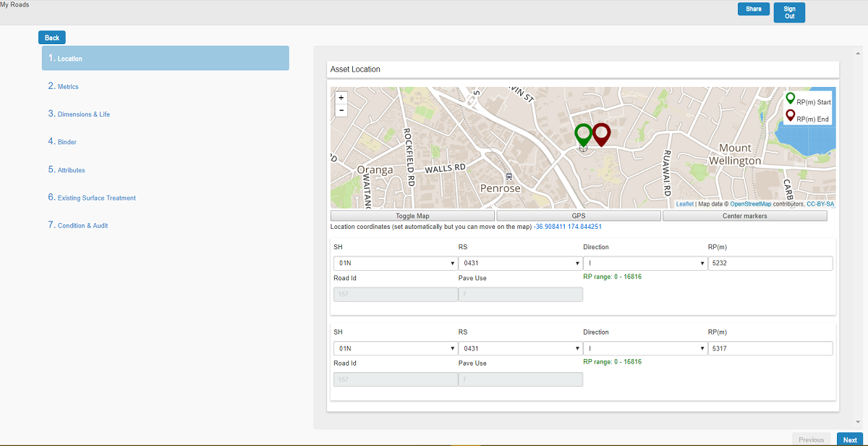
Task: Open the second Direction dropdown
Action: coord(644,348)
